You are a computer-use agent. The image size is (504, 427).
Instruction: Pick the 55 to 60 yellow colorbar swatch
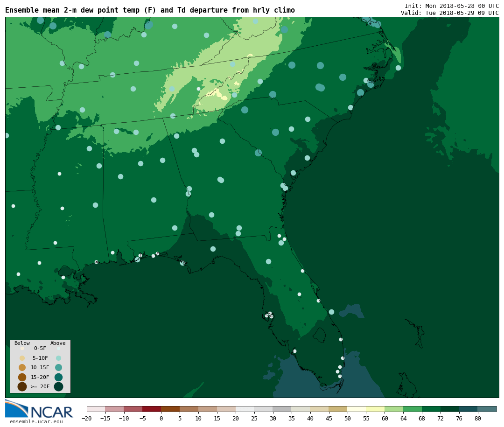click(x=375, y=409)
